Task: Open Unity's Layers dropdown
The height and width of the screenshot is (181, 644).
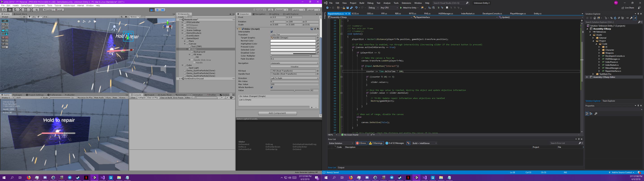Action: (298, 10)
